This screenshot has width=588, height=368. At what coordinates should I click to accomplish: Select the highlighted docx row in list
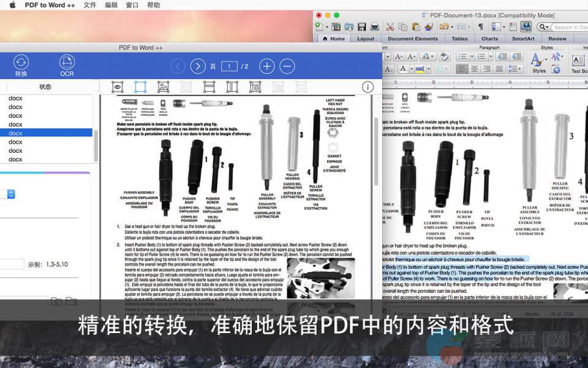46,133
